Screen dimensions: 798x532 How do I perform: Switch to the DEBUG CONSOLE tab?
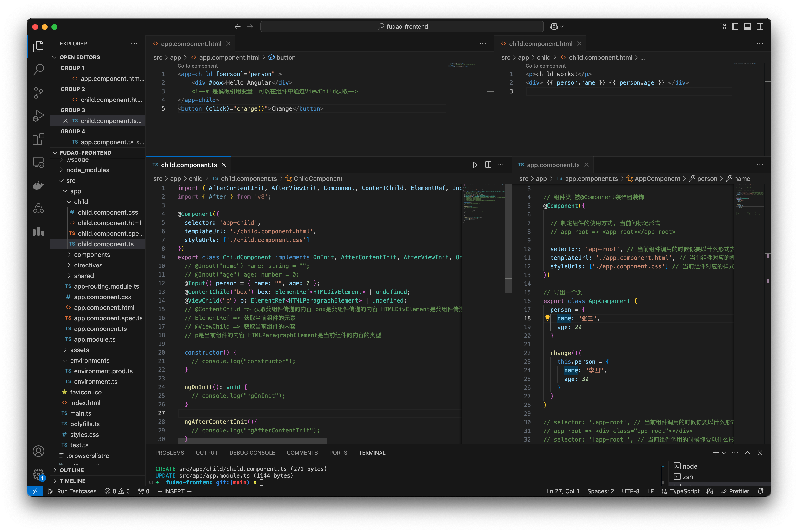252,453
